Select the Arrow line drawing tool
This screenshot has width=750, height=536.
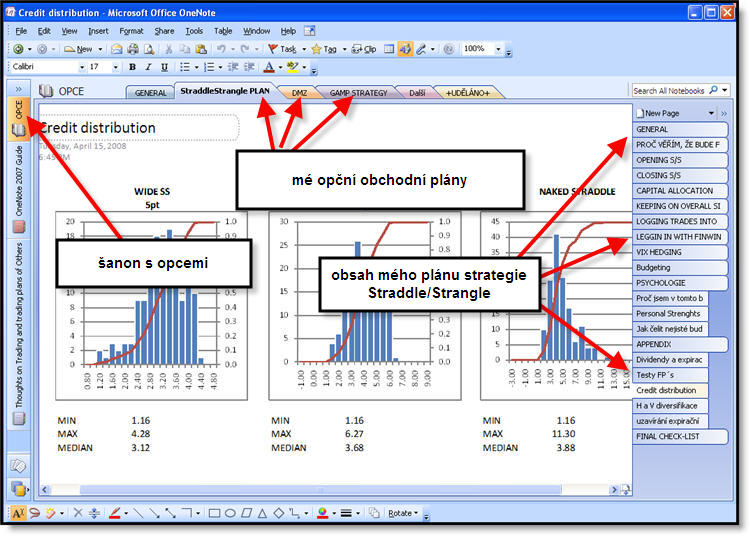coord(154,514)
